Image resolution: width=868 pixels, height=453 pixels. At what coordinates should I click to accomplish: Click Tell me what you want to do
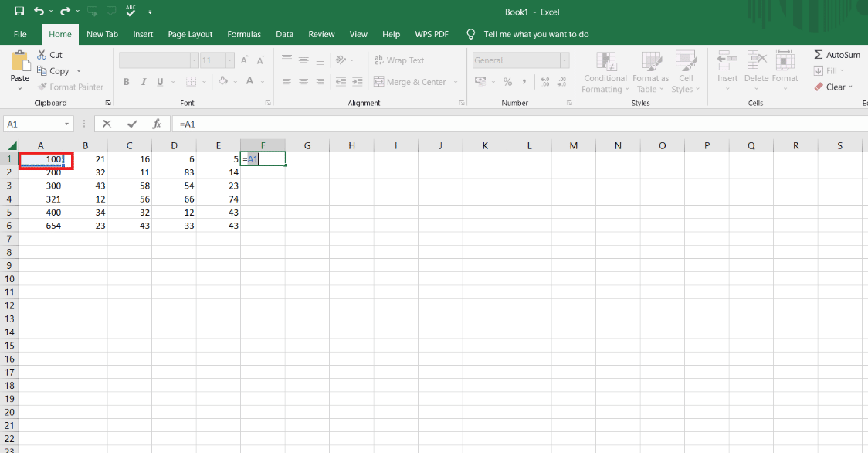pos(529,34)
